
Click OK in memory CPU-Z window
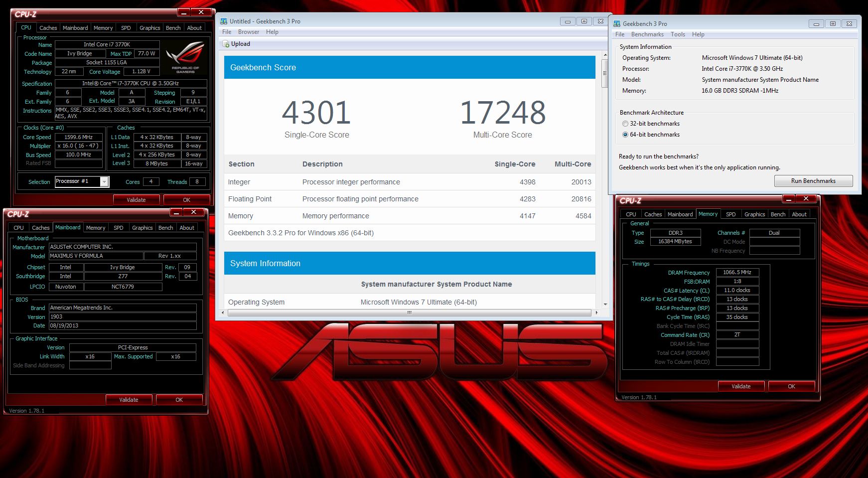click(x=792, y=386)
